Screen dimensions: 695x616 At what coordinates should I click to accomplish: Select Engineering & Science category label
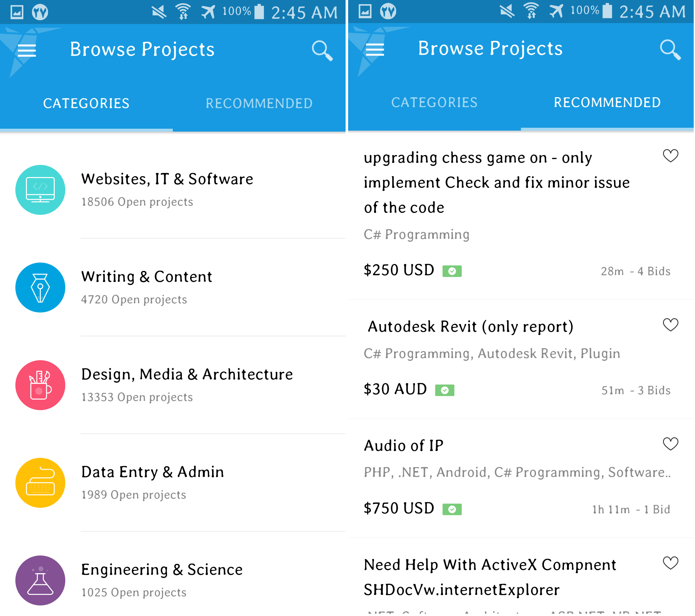pyautogui.click(x=162, y=569)
